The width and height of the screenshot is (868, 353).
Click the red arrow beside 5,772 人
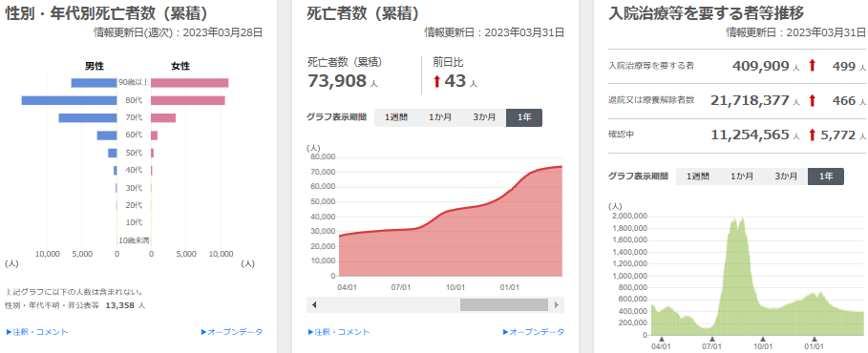tap(812, 135)
